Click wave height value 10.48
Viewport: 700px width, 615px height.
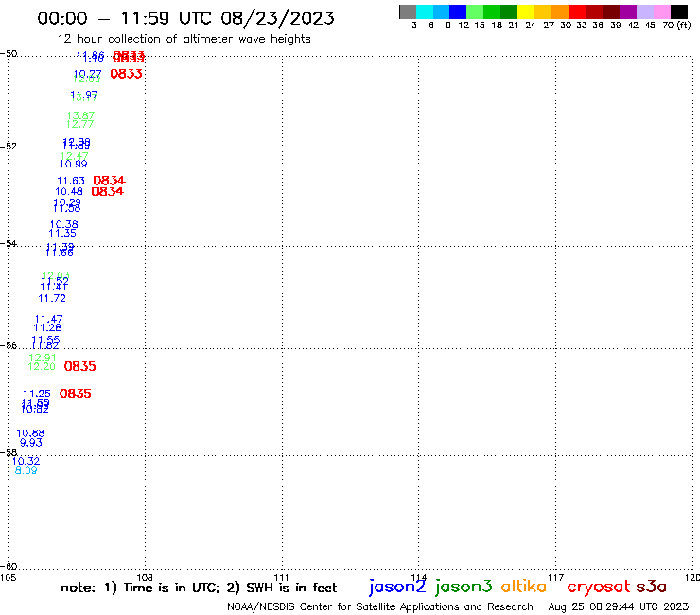pos(69,192)
